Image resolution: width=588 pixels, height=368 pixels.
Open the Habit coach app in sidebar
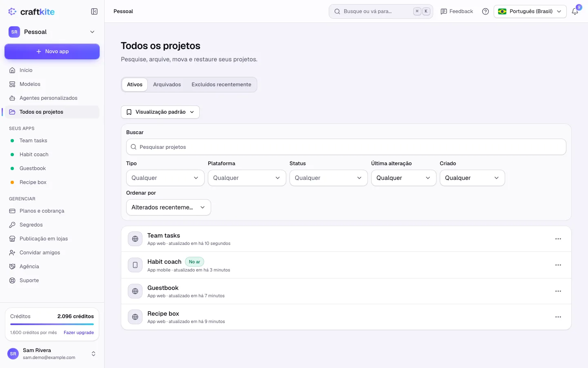(52, 155)
